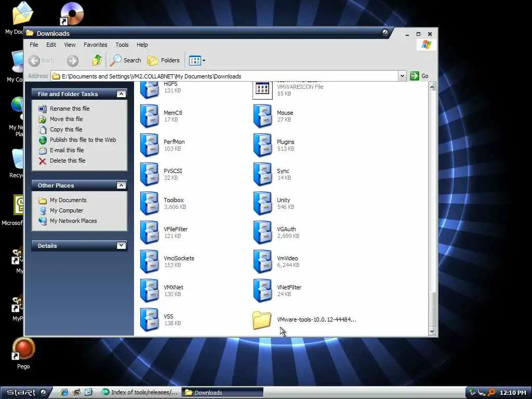Screen dimensions: 532x399
Task: Open the Search toolbar button
Action: pyautogui.click(x=126, y=60)
